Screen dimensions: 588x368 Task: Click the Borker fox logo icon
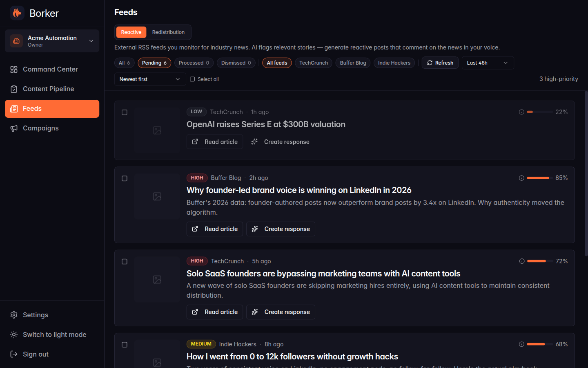pos(17,13)
